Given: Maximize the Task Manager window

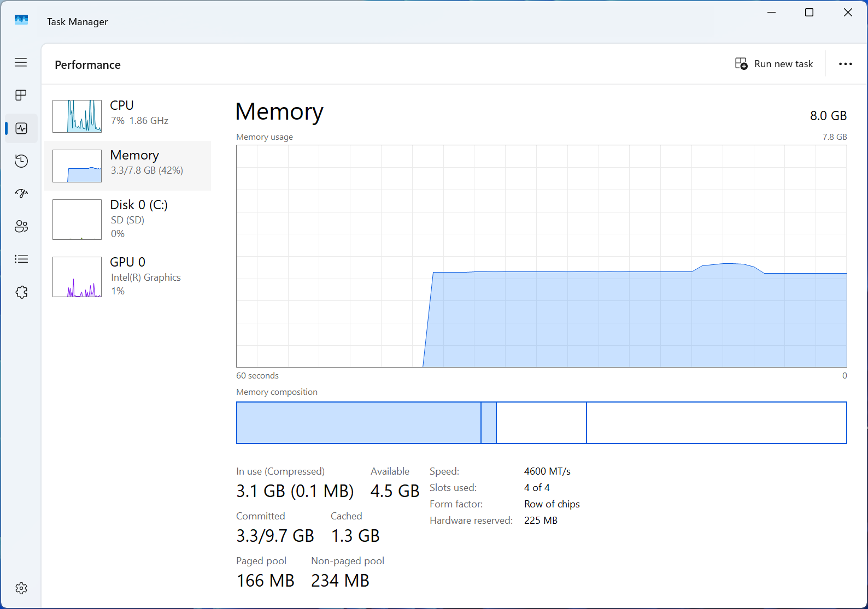Looking at the screenshot, I should pyautogui.click(x=809, y=13).
